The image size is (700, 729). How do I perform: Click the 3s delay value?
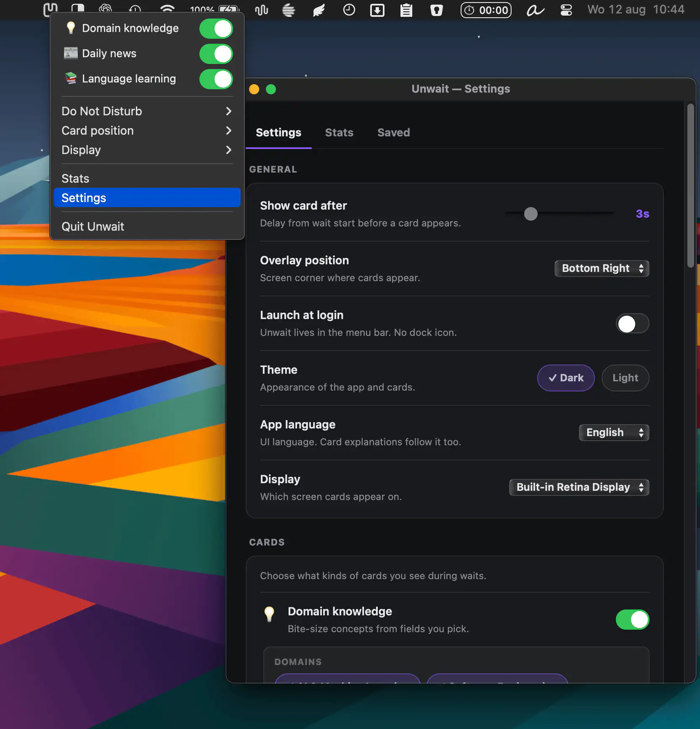[x=642, y=214]
